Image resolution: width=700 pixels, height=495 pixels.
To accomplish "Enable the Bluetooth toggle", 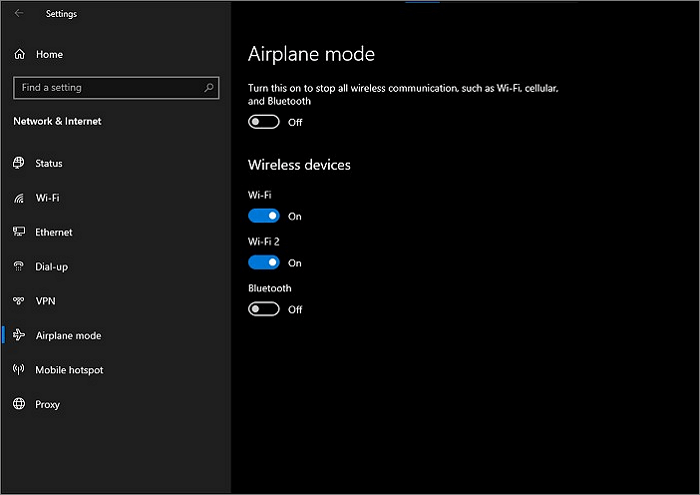I will [x=264, y=309].
